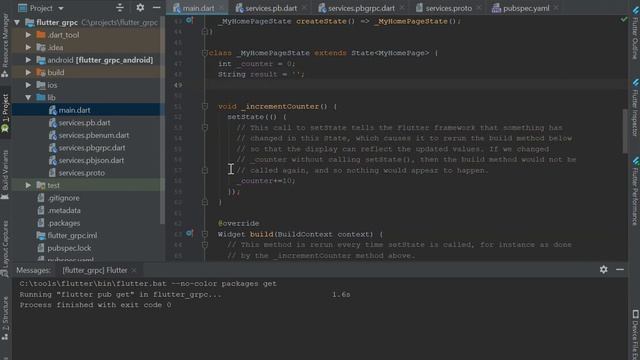This screenshot has width=640, height=360.
Task: Select services.pbjson.dart file
Action: tap(91, 160)
